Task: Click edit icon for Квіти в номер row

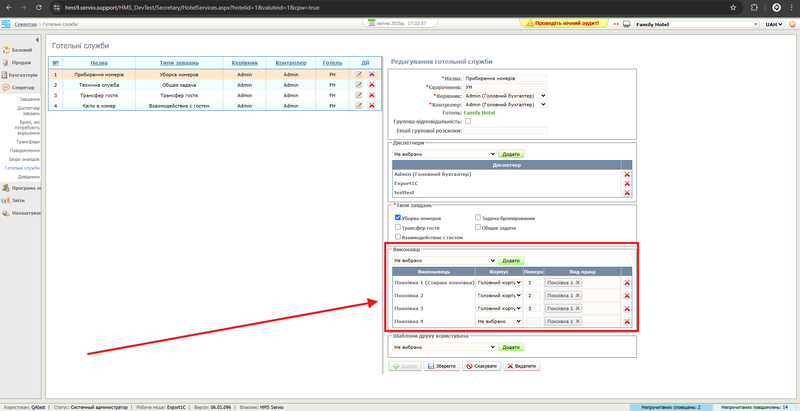Action: pyautogui.click(x=359, y=105)
